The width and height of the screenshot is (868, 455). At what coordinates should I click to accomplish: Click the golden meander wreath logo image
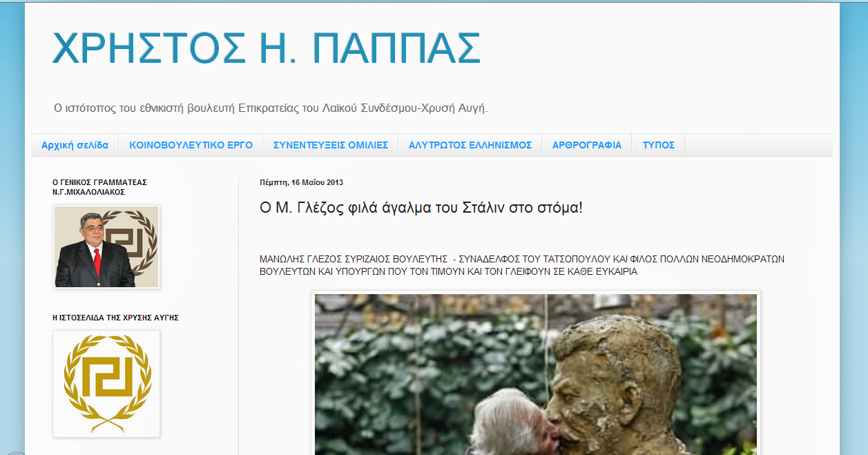[x=106, y=384]
